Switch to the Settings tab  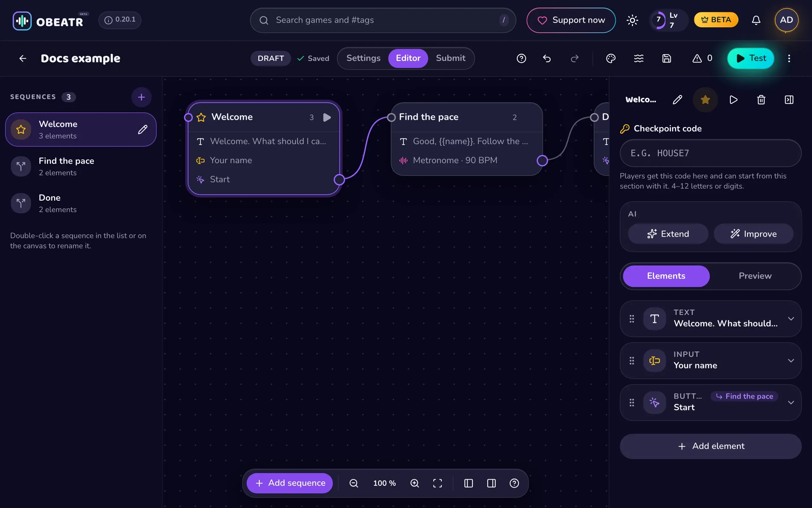click(x=363, y=58)
